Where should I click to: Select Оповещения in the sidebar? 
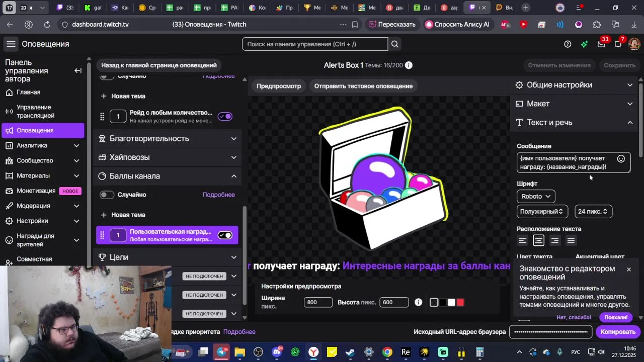pos(43,131)
